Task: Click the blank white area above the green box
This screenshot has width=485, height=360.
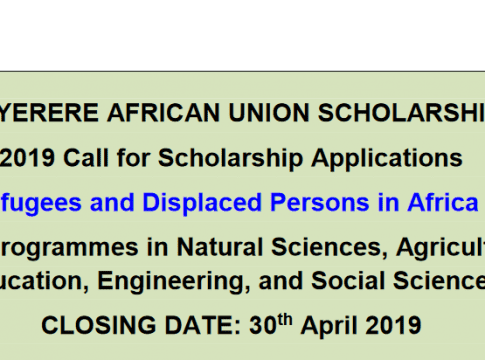Action: [x=242, y=35]
